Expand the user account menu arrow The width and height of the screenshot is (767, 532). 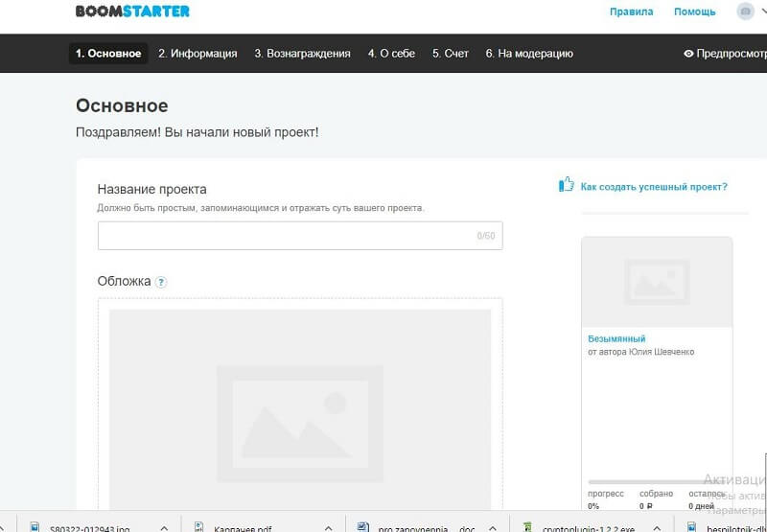click(x=762, y=12)
